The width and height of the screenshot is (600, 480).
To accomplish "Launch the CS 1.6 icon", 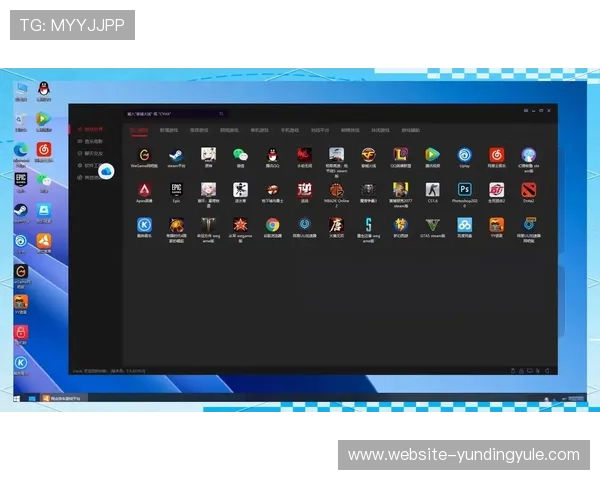I will pyautogui.click(x=432, y=189).
